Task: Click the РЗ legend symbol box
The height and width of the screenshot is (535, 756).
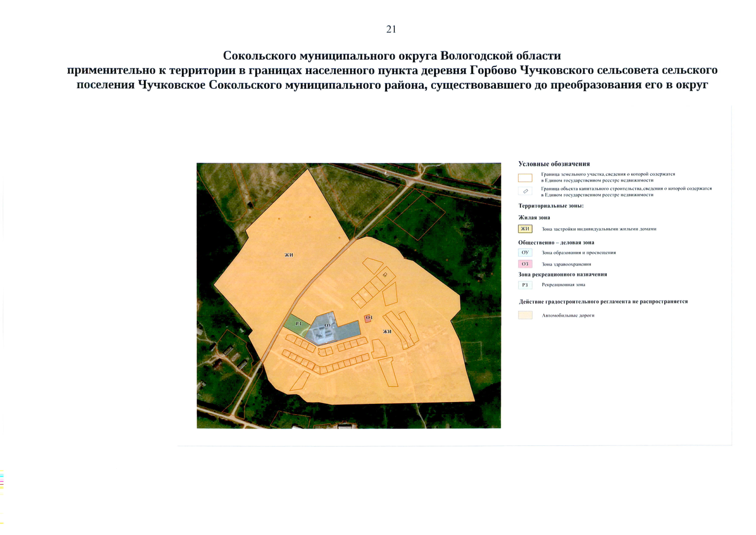Action: [527, 284]
